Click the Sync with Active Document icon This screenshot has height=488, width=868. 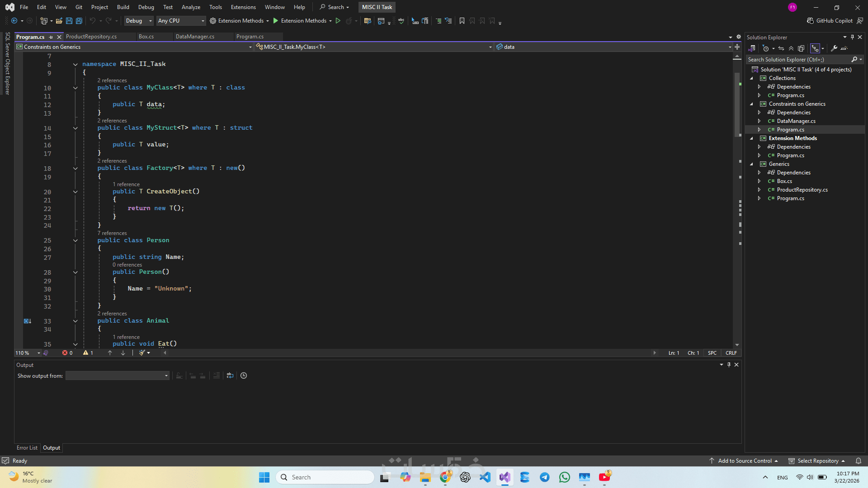(x=781, y=48)
